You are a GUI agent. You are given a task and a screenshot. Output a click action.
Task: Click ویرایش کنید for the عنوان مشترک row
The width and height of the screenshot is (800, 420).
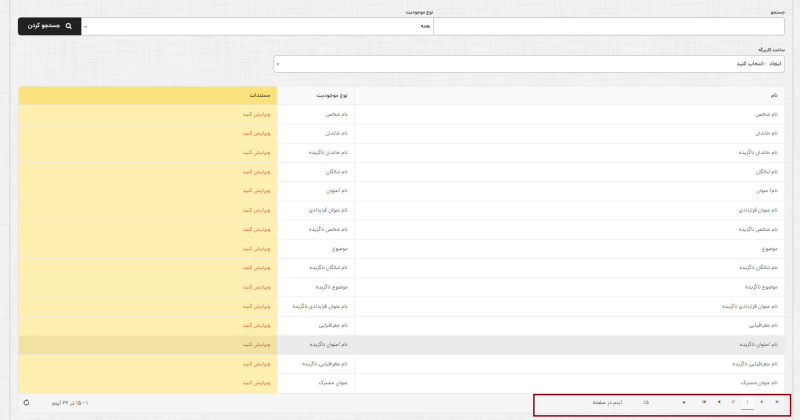(x=257, y=382)
